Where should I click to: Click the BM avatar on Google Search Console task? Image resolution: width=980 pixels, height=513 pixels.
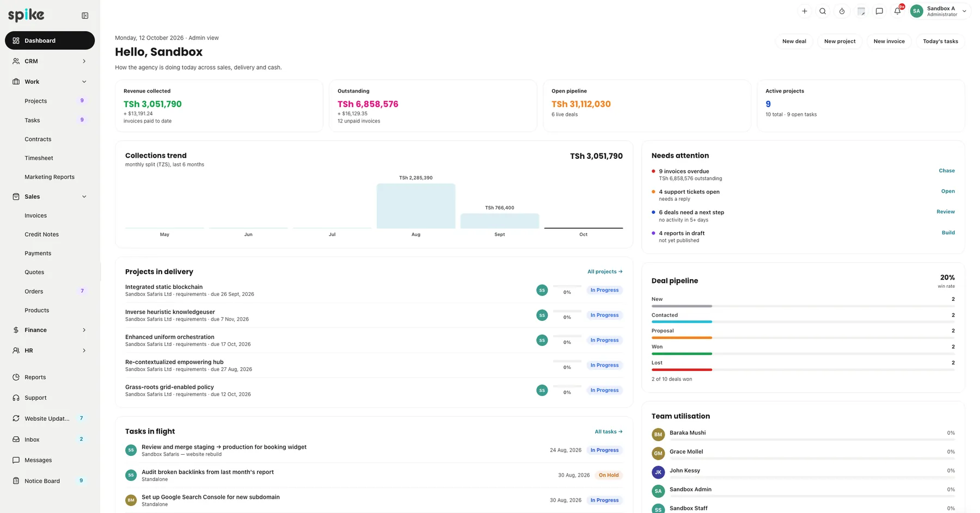tap(131, 500)
